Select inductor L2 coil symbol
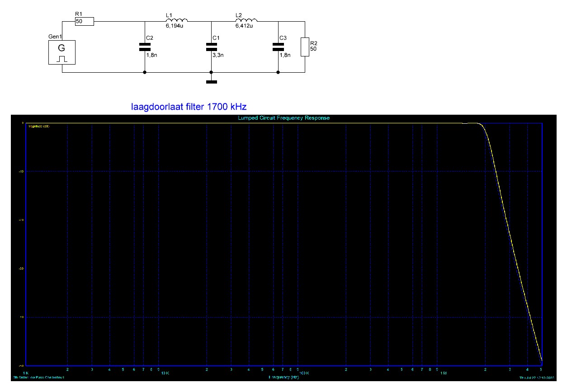567x392 pixels. pyautogui.click(x=246, y=19)
